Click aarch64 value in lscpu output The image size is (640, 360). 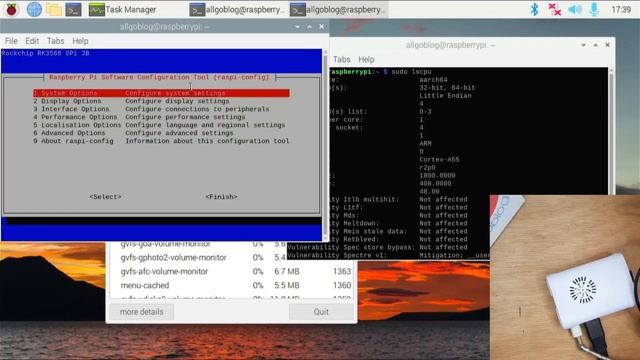(x=433, y=80)
